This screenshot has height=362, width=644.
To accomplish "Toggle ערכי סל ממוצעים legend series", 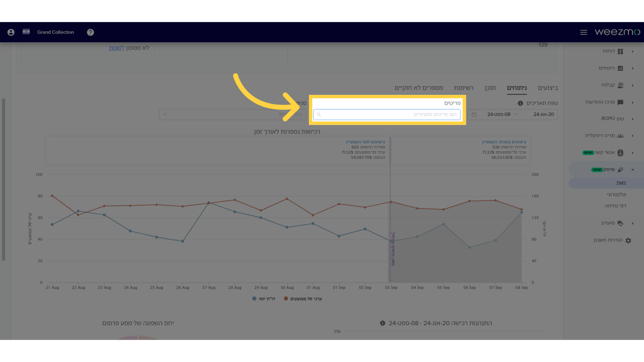I will pos(303,299).
